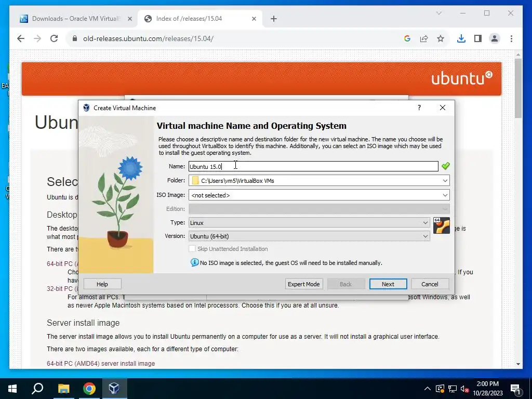The image size is (532, 399).
Task: Close the Downloads Oracle VM VirtualBox tab
Action: click(129, 19)
